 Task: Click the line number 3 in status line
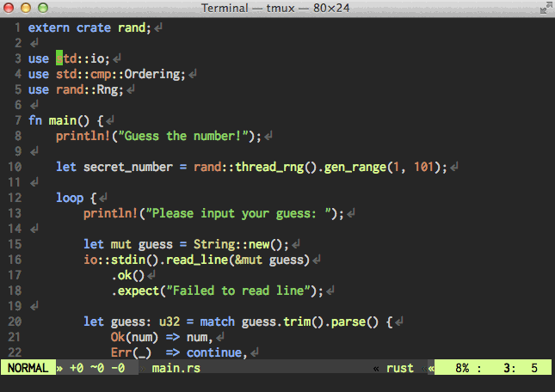coord(507,368)
